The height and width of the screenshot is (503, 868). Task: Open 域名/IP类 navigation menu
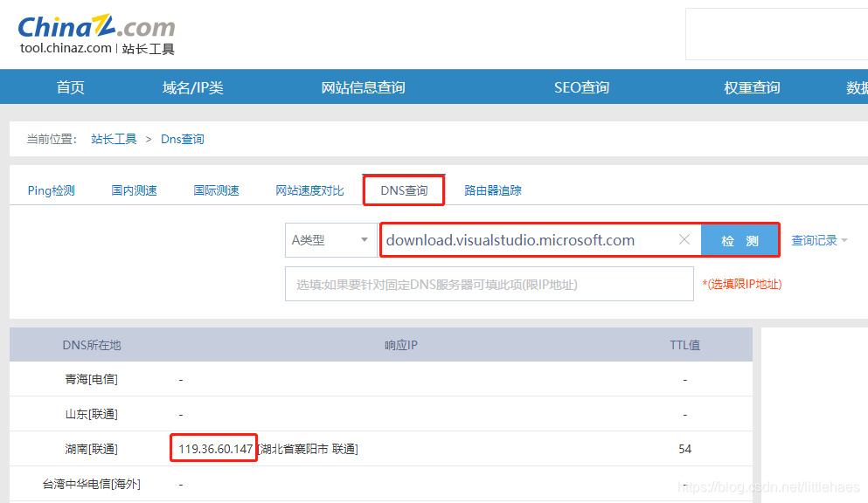point(192,87)
